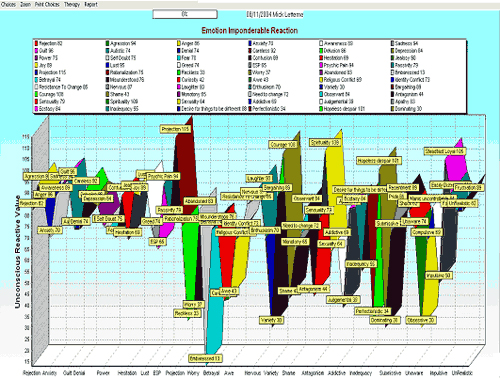
Task: Click the Judgemental 38 chart data label
Action: [343, 300]
